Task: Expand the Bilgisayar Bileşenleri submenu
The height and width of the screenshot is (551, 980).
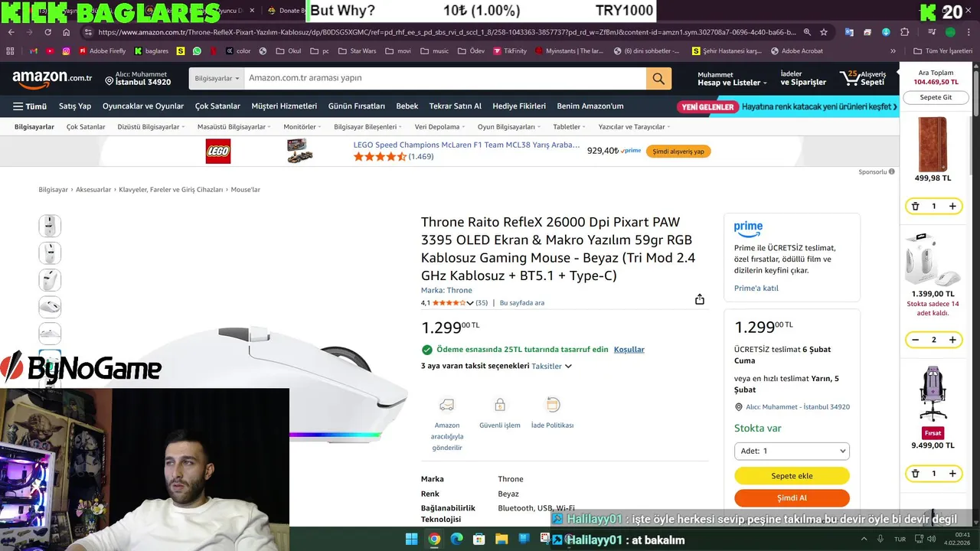Action: [x=368, y=127]
